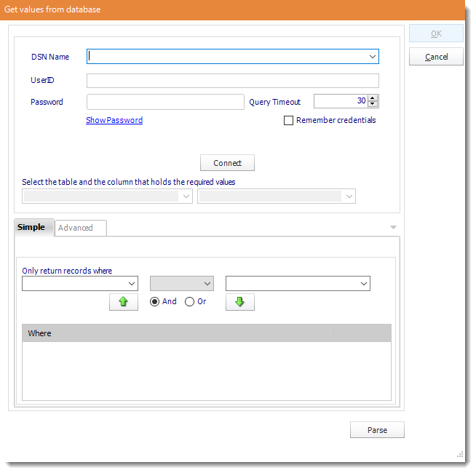Click the Query Timeout value field
476x473 pixels.
click(x=341, y=101)
